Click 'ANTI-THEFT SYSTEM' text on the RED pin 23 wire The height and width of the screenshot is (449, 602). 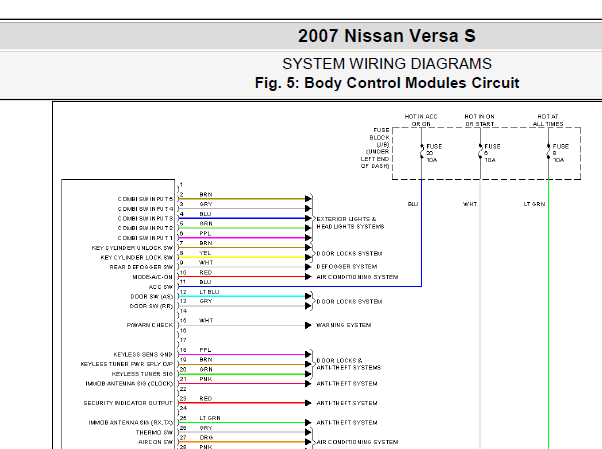coord(347,403)
